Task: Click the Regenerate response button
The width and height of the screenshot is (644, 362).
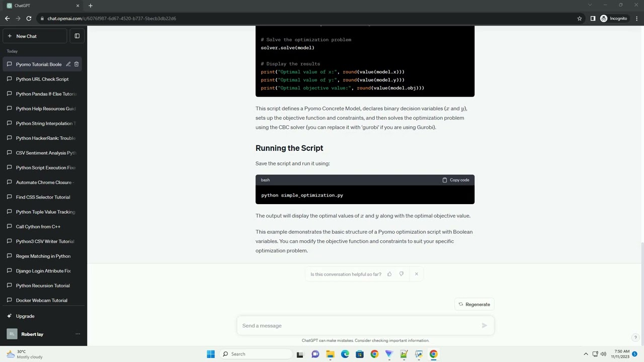Action: point(474,304)
